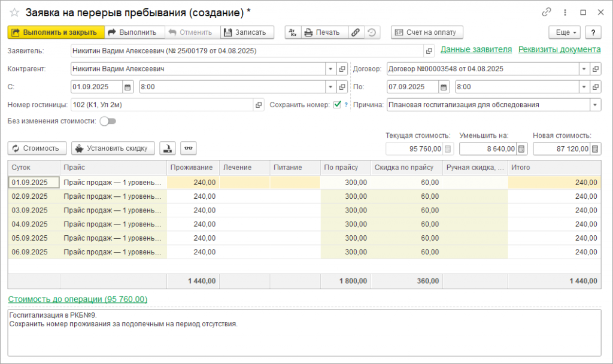Viewport: 613px width, 364px height.
Task: Toggle the Сохранить номер checkbox
Action: pyautogui.click(x=337, y=105)
